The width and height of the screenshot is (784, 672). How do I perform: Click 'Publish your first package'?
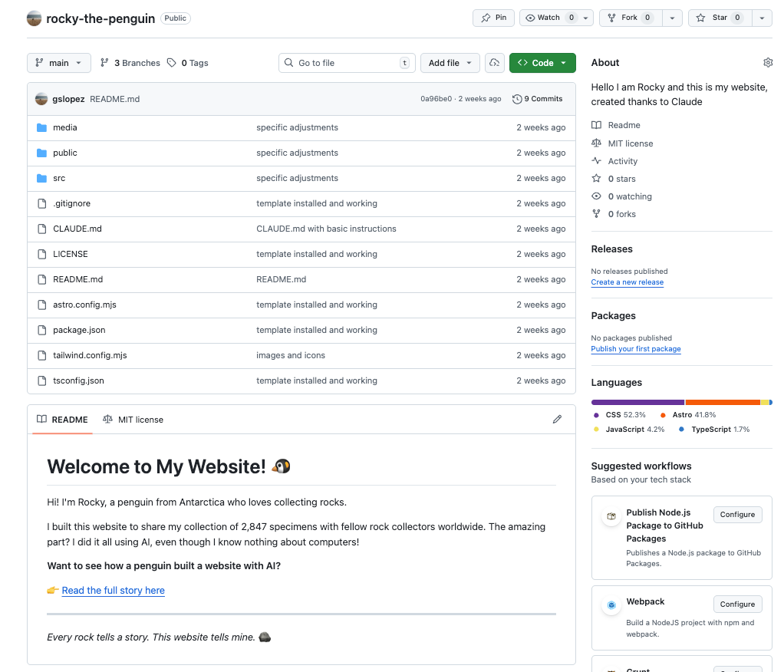635,349
